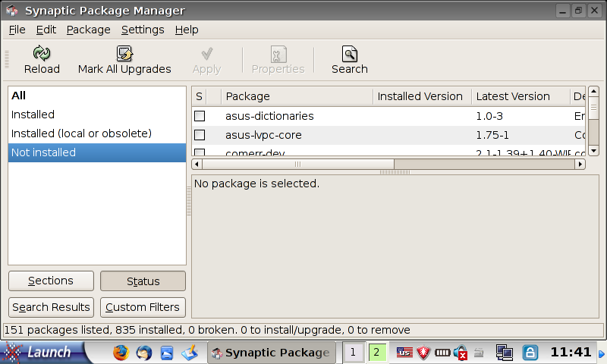Open Thunderbird mail icon in taskbar
This screenshot has width=607, height=364.
144,353
